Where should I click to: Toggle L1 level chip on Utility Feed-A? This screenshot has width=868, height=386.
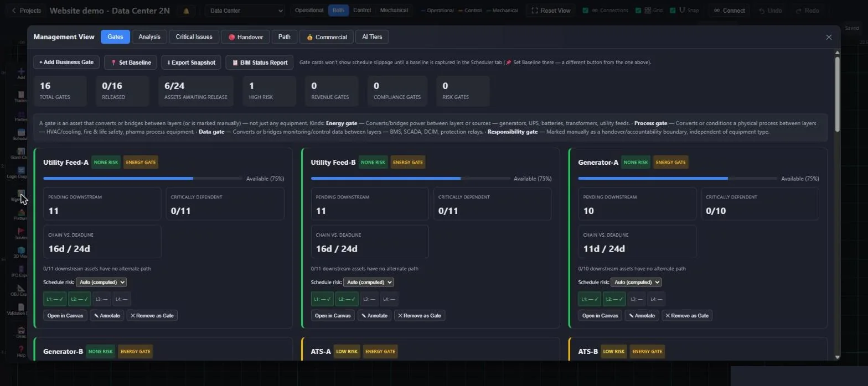(55, 299)
